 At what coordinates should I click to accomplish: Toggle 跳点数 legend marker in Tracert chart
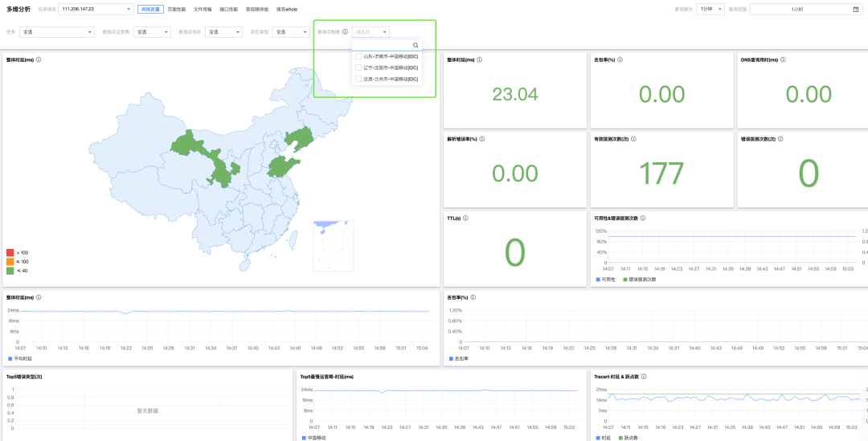[620, 438]
